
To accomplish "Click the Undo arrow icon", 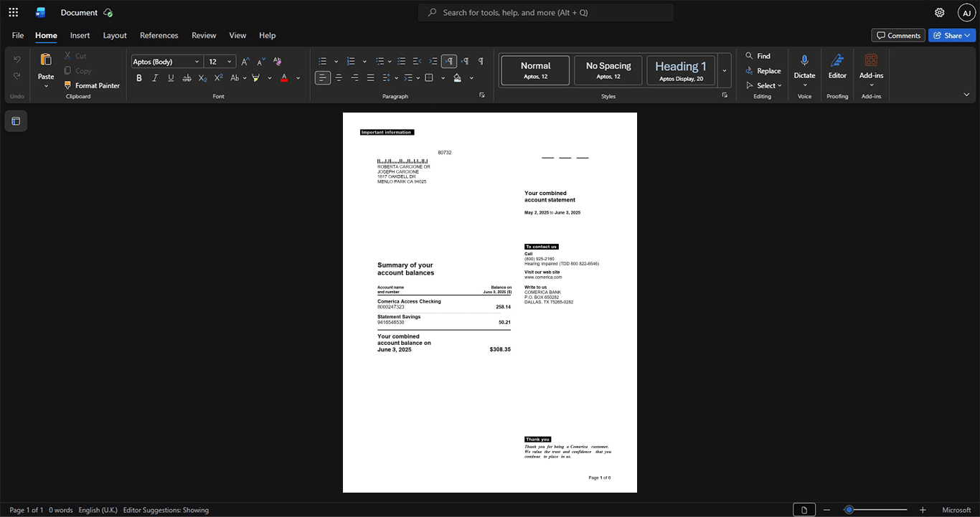I will click(17, 60).
